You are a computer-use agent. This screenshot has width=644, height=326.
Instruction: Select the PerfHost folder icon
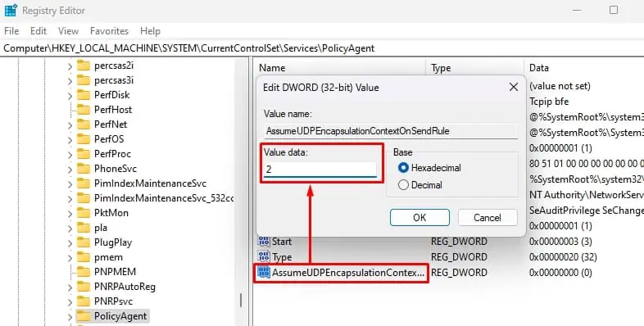[84, 110]
